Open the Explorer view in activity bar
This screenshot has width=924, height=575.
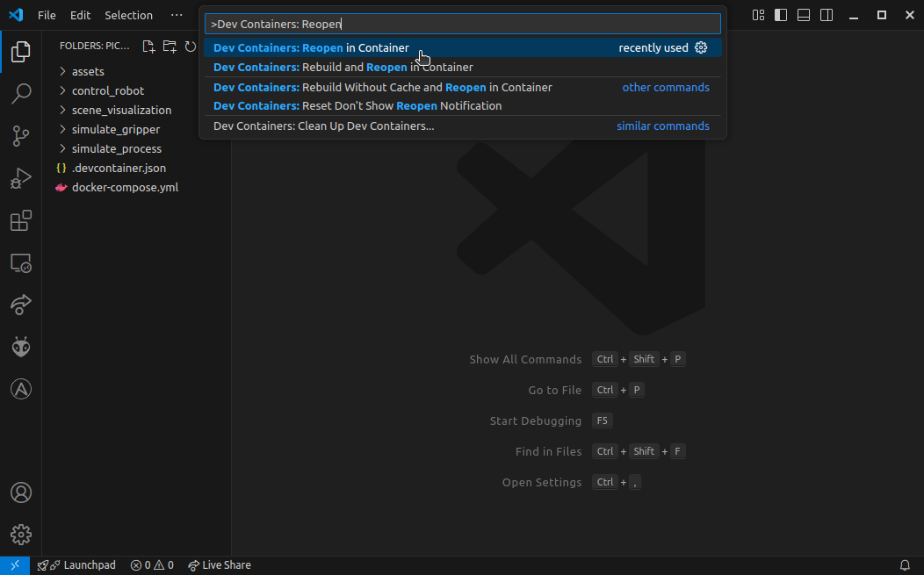point(20,52)
